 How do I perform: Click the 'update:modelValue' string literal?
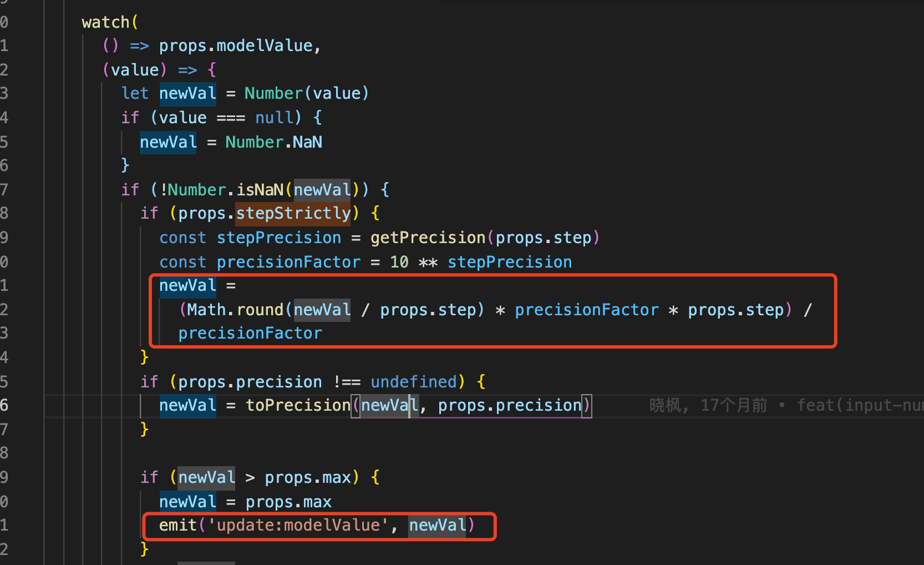[298, 525]
